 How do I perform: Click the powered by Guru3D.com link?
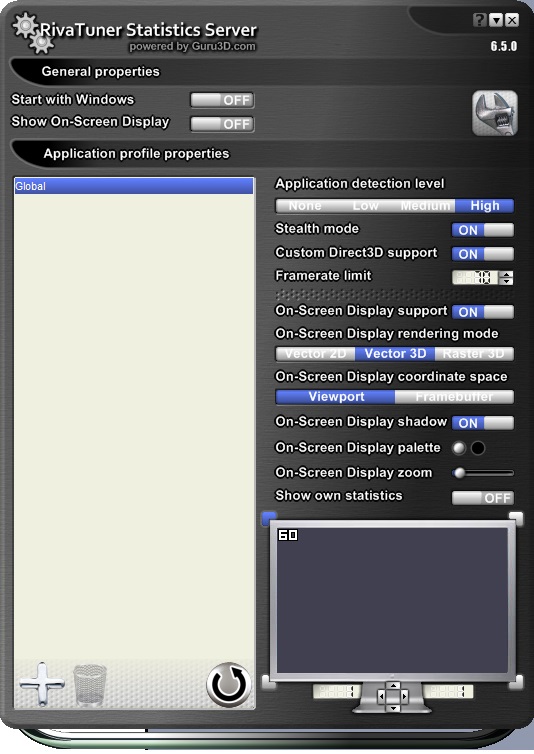[192, 47]
